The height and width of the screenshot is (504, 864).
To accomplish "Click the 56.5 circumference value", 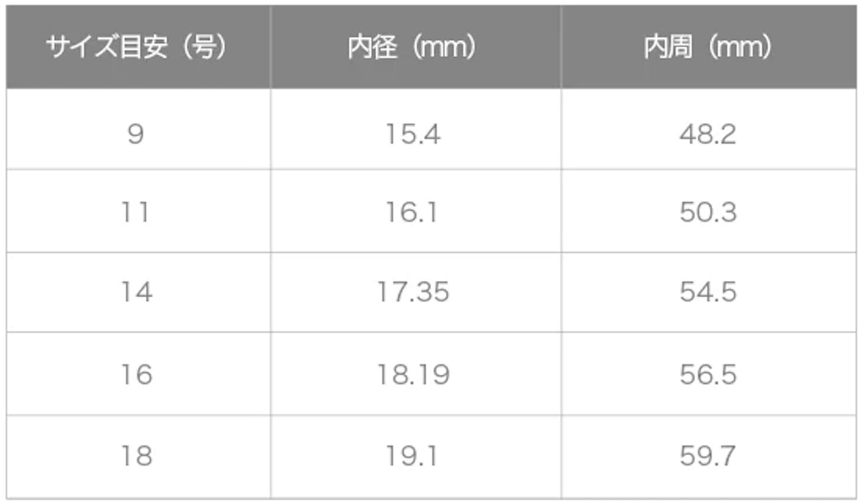I will pos(708,374).
